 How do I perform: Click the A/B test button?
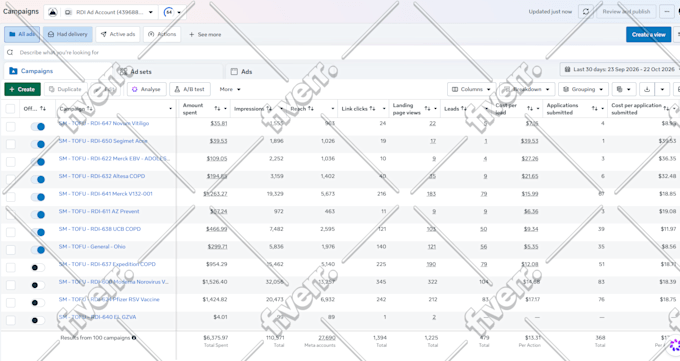click(x=190, y=89)
